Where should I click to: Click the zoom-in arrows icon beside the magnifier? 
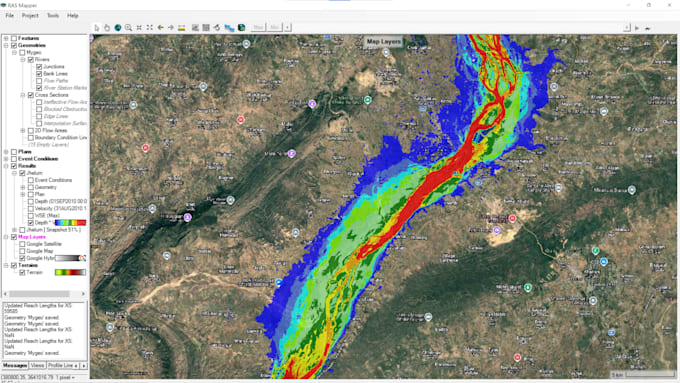139,28
